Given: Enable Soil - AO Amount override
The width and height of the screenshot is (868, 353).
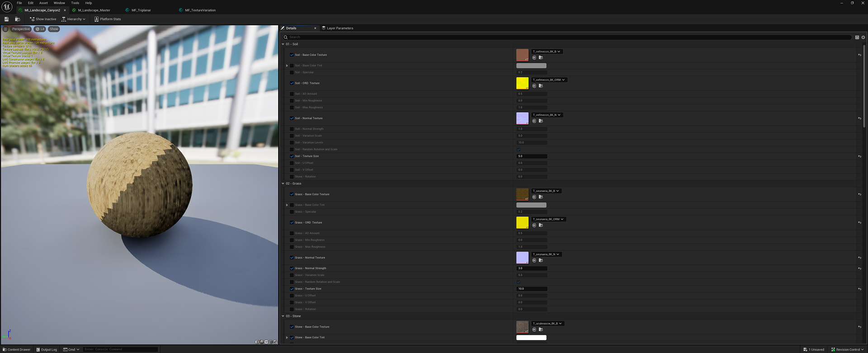Looking at the screenshot, I should 292,94.
